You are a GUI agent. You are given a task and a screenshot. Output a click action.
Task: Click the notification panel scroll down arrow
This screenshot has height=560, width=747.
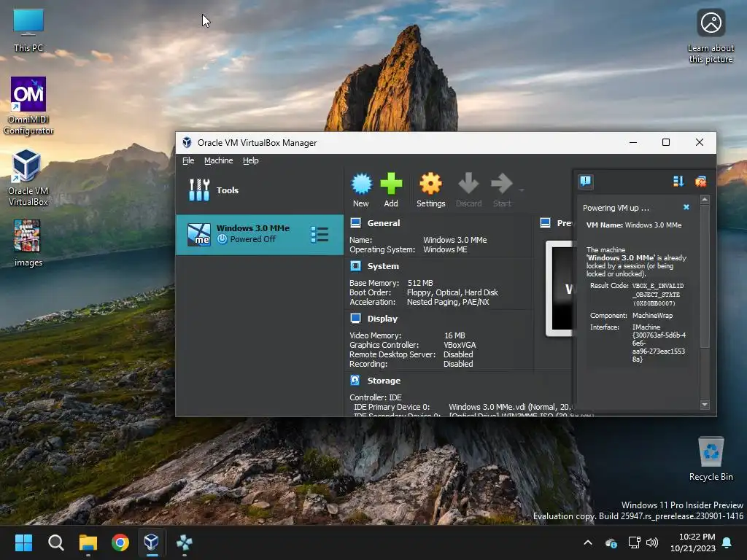tap(705, 404)
